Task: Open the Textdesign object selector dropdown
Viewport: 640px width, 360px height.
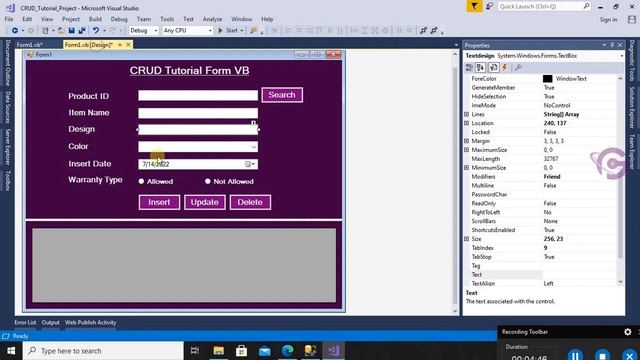Action: pyautogui.click(x=621, y=56)
